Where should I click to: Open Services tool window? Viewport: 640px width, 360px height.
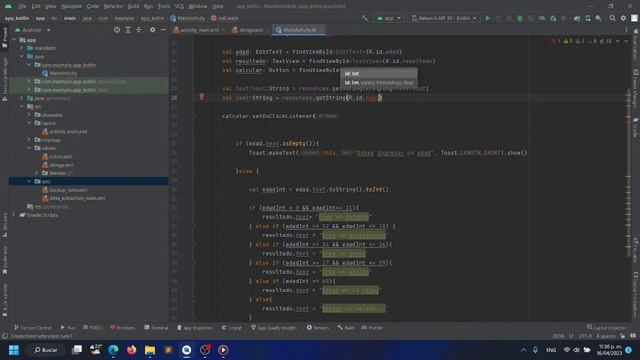318,328
